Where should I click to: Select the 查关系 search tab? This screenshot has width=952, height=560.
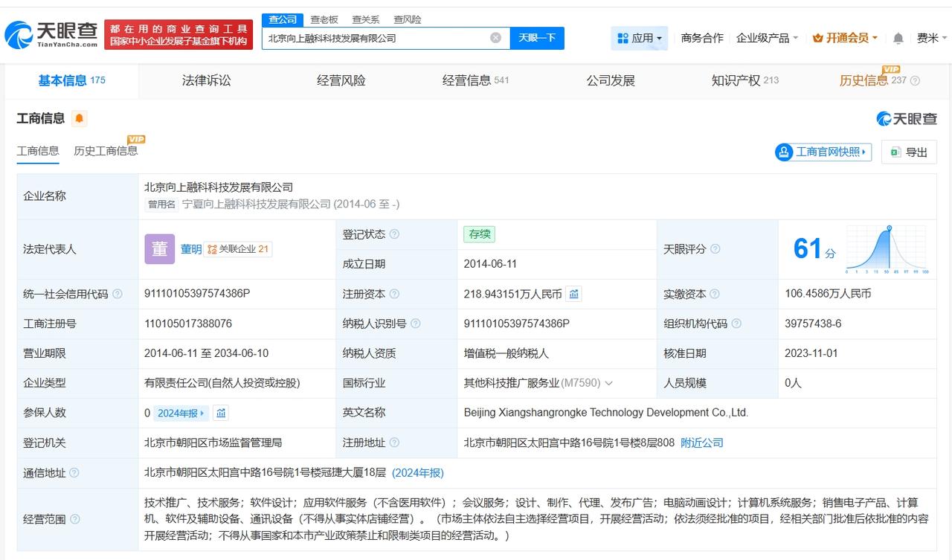pyautogui.click(x=366, y=19)
